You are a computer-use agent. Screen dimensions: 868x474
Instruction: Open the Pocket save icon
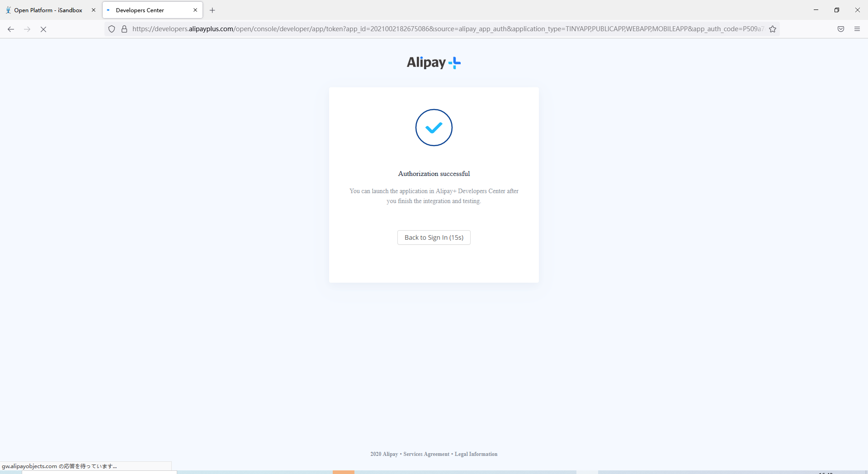(841, 29)
